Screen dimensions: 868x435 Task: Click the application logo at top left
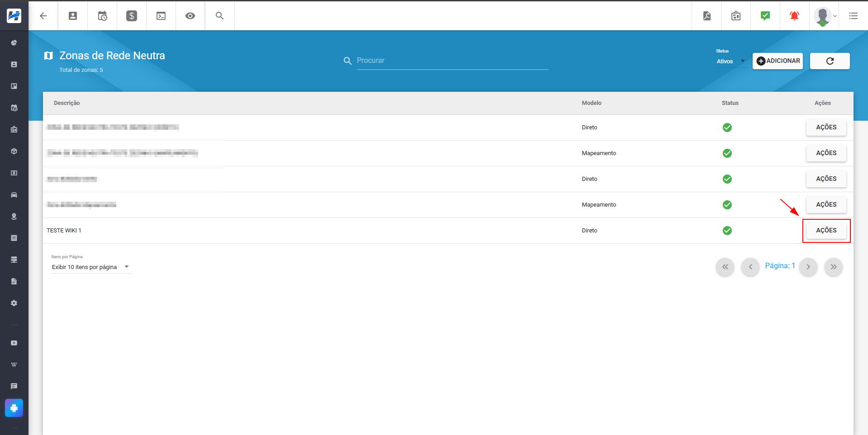14,16
